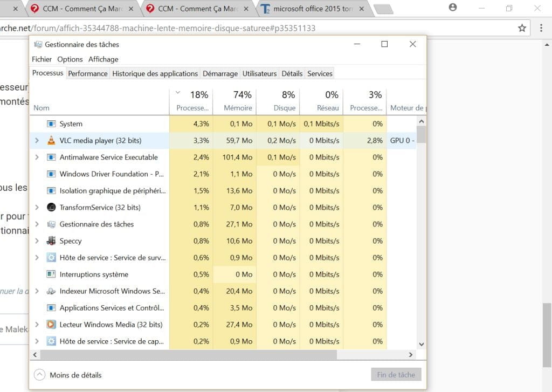This screenshot has width=552, height=392.
Task: Click the Hôte de service capture icon
Action: [x=51, y=341]
